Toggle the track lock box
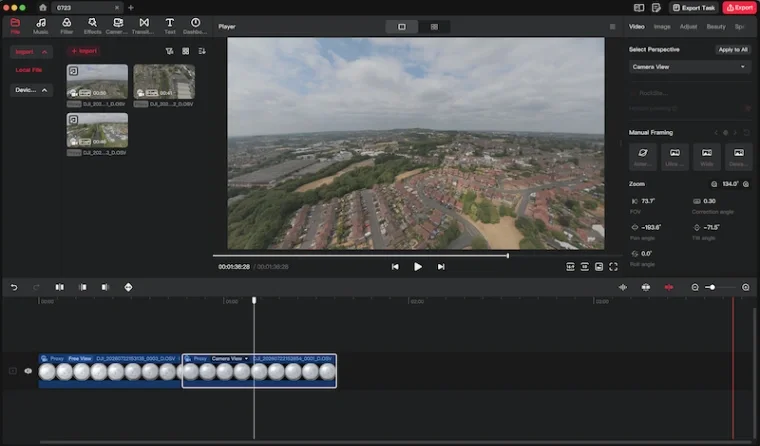This screenshot has width=760, height=446. [13, 371]
